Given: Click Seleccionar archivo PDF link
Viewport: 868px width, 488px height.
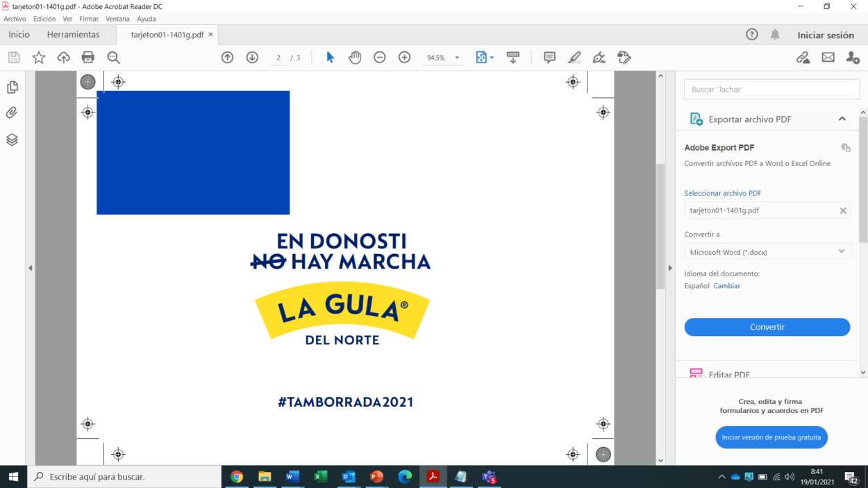Looking at the screenshot, I should point(723,193).
